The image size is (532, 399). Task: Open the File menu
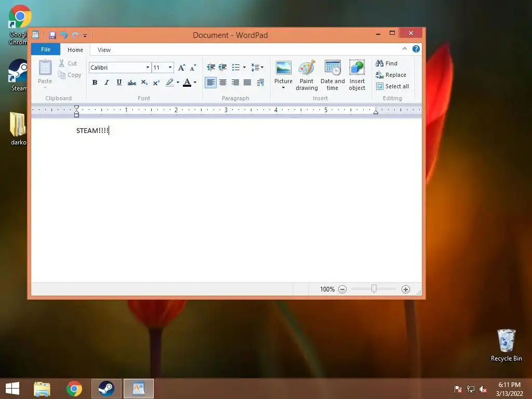point(46,49)
